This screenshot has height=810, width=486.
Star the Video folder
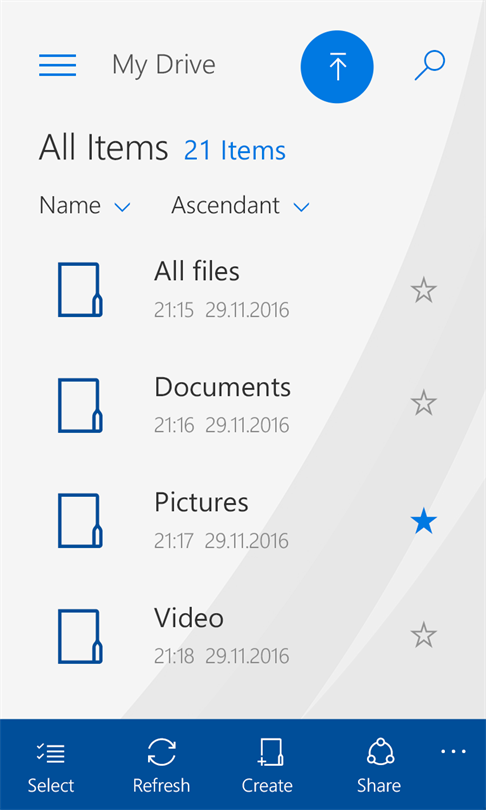click(x=424, y=635)
